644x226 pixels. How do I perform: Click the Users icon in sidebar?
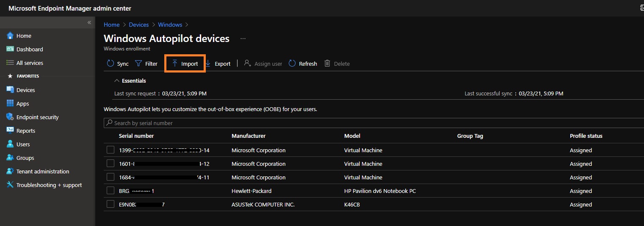click(10, 144)
